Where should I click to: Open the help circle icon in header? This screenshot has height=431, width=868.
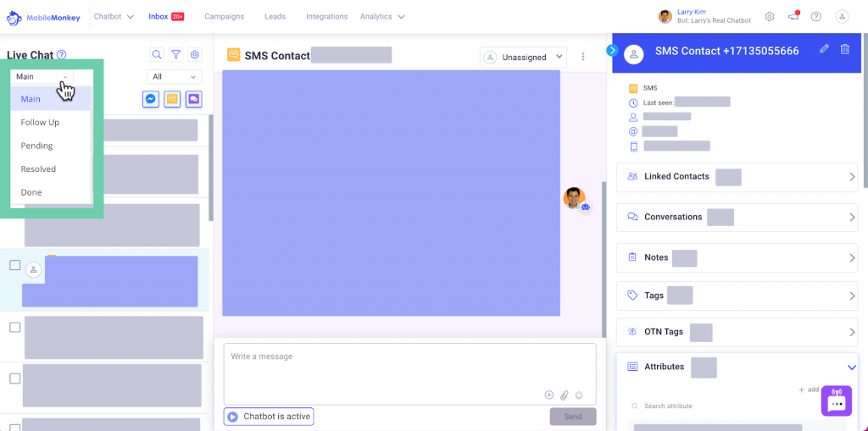[x=816, y=17]
